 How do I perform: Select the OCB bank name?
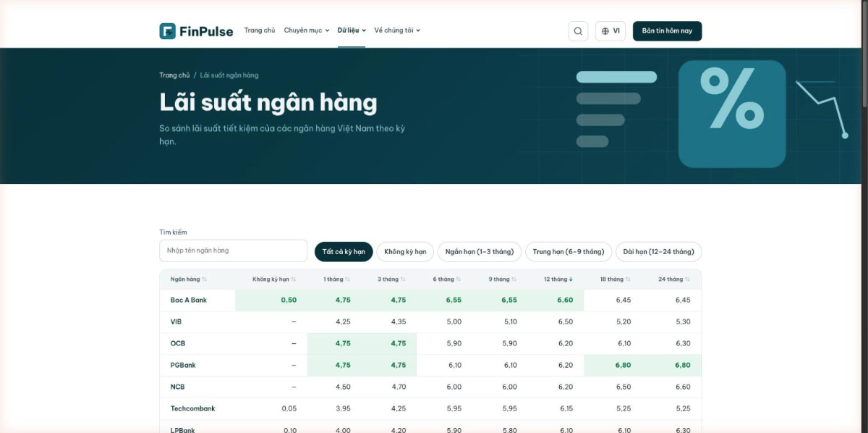[x=178, y=343]
